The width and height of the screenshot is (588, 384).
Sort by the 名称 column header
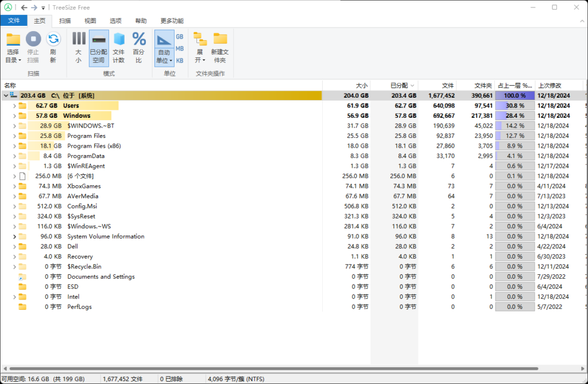click(161, 86)
